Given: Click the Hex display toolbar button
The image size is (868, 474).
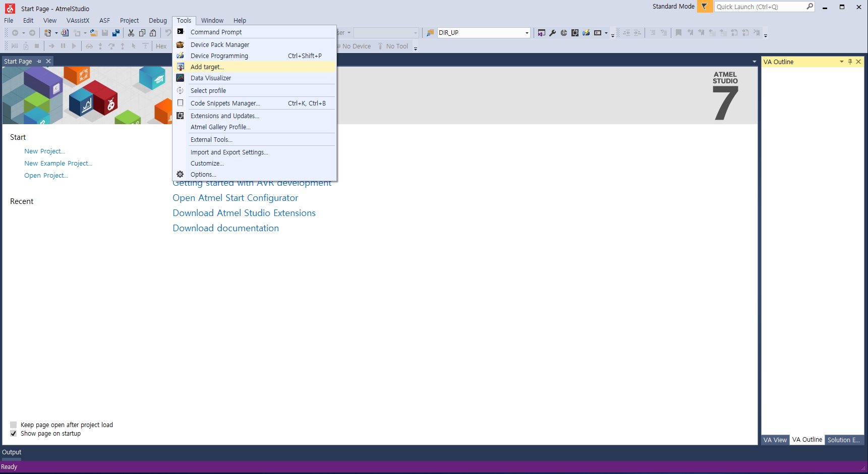Looking at the screenshot, I should pos(161,46).
